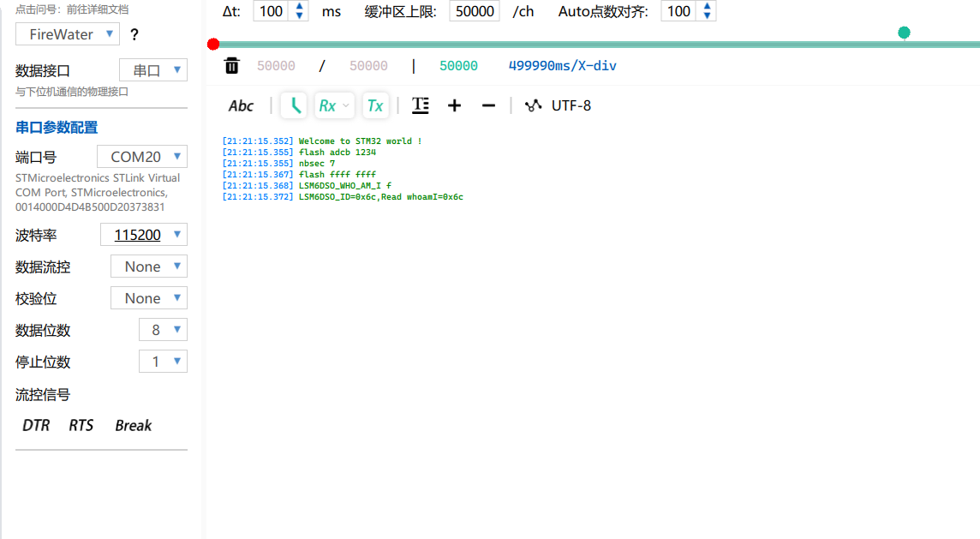The width and height of the screenshot is (980, 539).
Task: Click the Δt stepper up arrow
Action: [299, 7]
